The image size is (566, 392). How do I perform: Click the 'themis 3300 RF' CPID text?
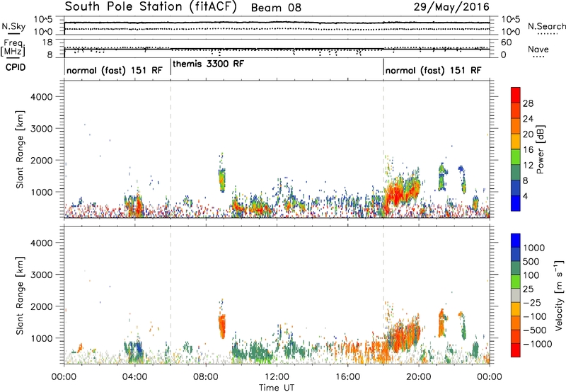click(208, 64)
